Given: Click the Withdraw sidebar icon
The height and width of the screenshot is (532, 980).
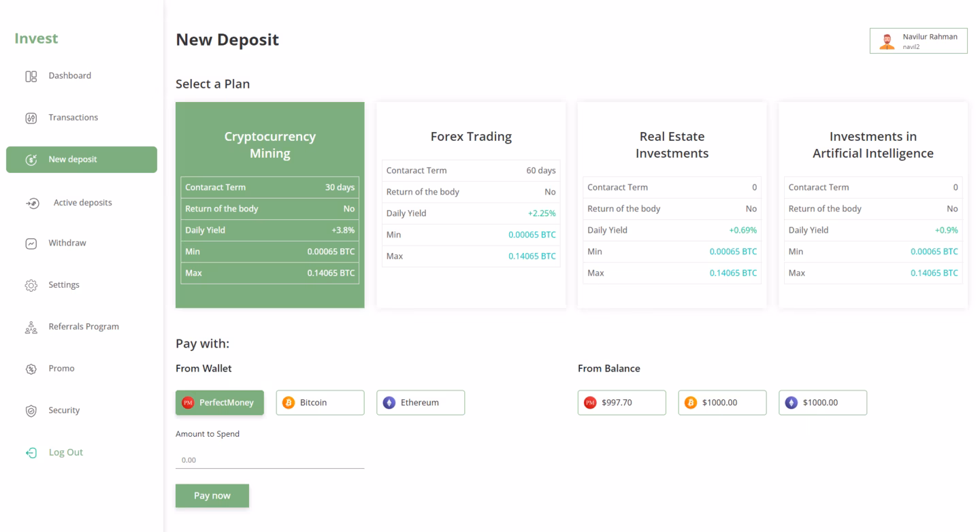Looking at the screenshot, I should (x=30, y=243).
